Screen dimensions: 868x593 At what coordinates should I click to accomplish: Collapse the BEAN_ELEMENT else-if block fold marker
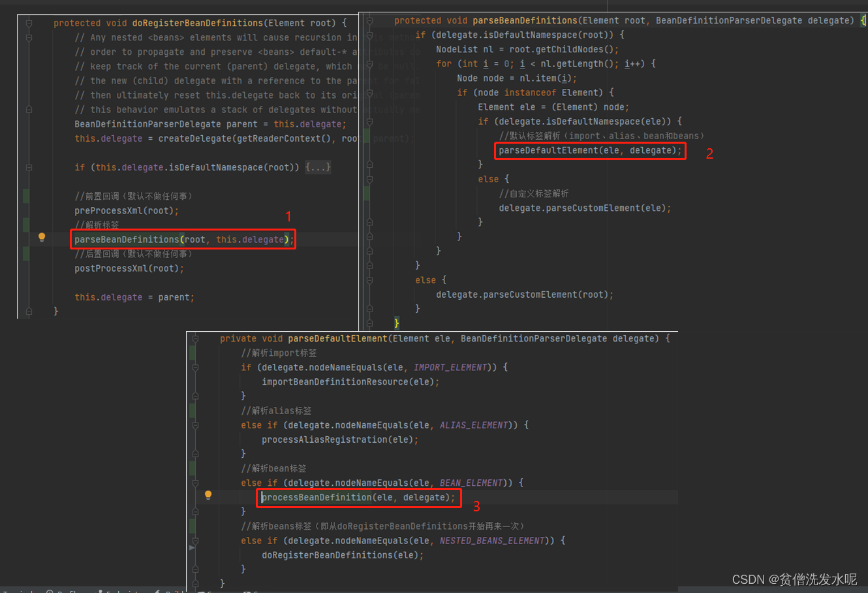(195, 483)
